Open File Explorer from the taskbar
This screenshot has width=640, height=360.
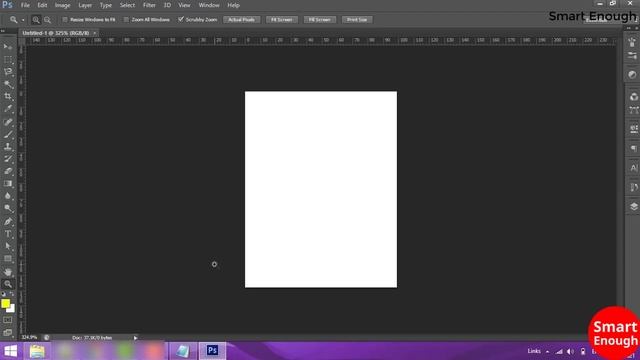pyautogui.click(x=37, y=351)
